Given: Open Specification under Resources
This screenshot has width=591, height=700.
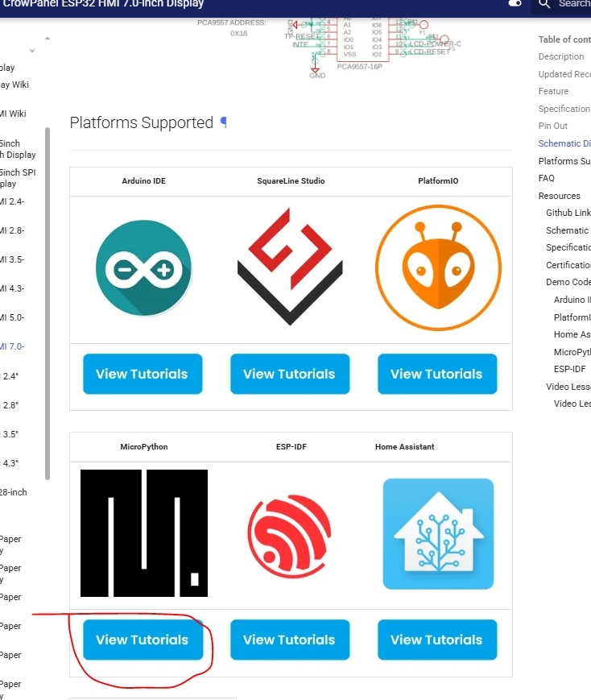Looking at the screenshot, I should (x=568, y=247).
